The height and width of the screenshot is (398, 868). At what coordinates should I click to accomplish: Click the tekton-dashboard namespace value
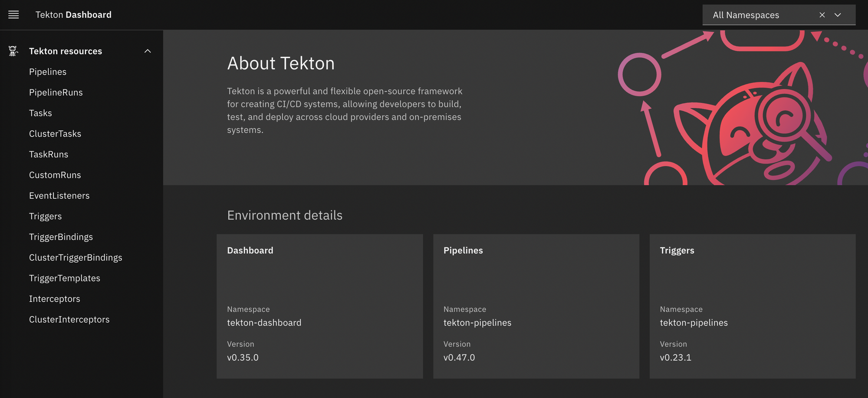click(x=264, y=322)
